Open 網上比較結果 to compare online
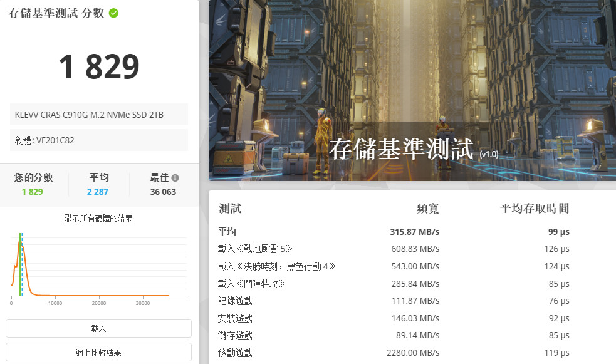 [98, 352]
